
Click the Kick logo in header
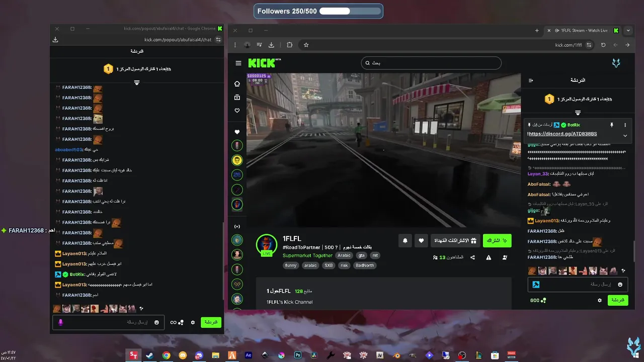tap(264, 63)
